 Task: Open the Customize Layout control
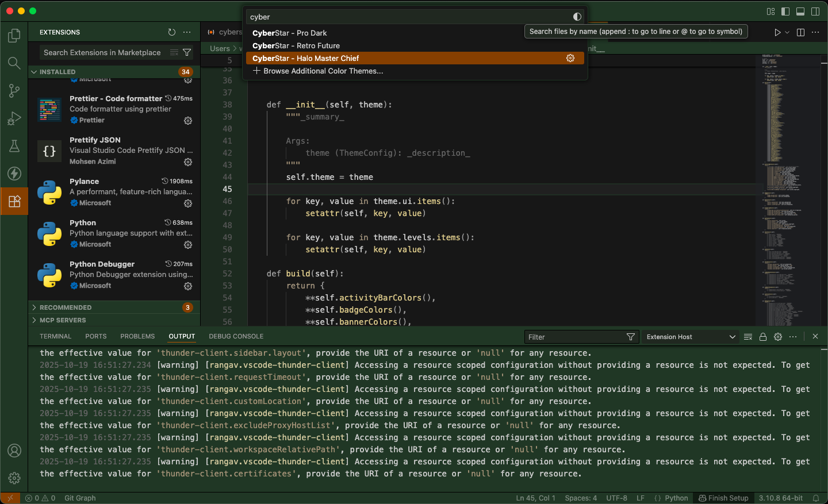[771, 11]
